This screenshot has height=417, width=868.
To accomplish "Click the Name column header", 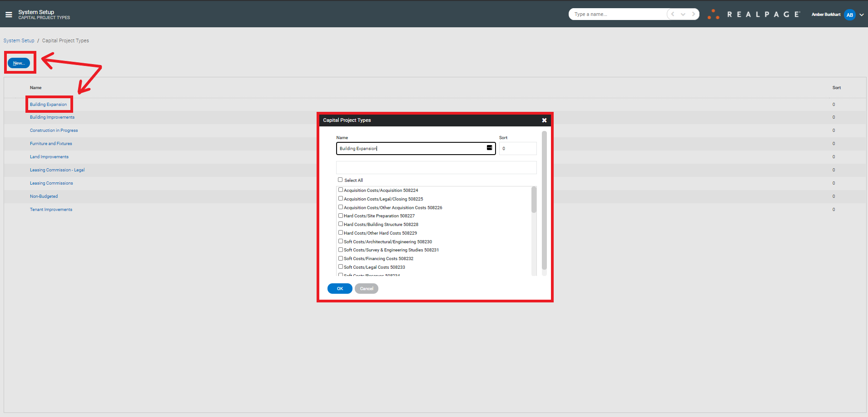I will coord(36,88).
